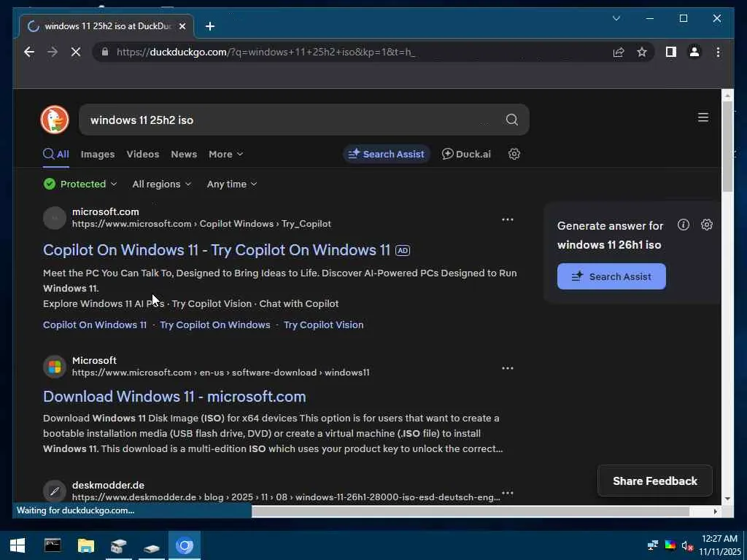This screenshot has height=560, width=747.
Task: Go back using the browser back arrow
Action: coord(29,52)
